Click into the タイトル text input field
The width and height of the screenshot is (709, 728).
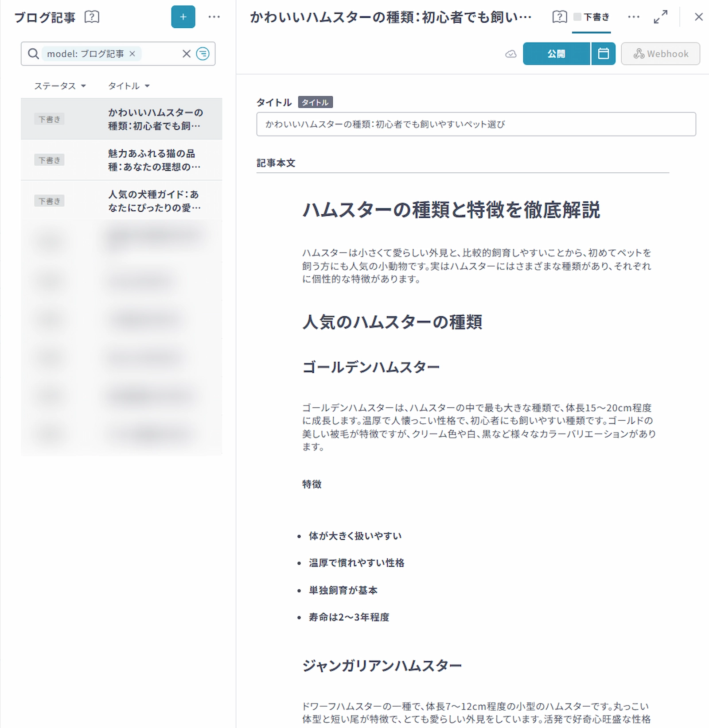coord(475,124)
